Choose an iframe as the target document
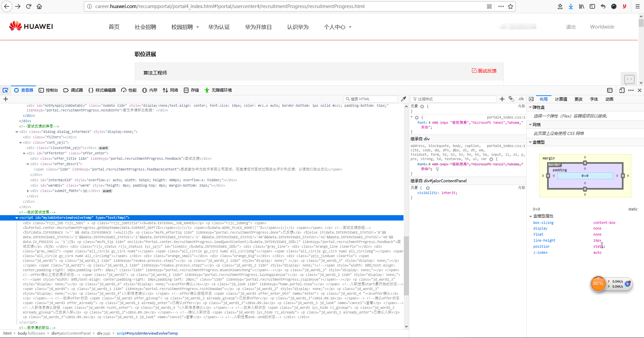 [610, 90]
